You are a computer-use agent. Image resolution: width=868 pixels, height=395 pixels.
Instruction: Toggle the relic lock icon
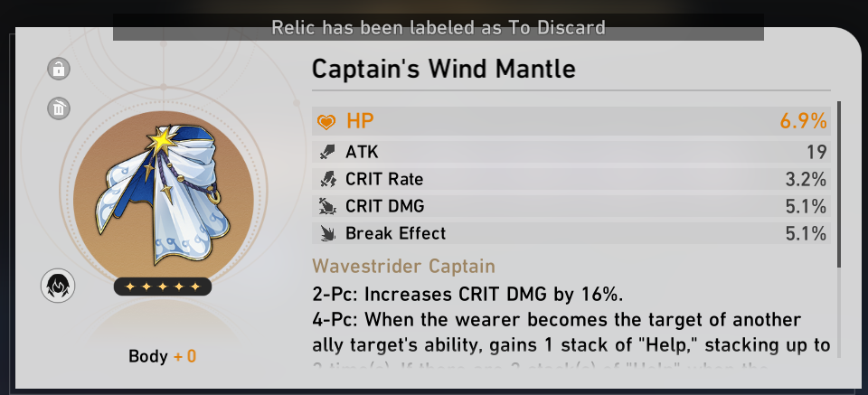coord(59,69)
